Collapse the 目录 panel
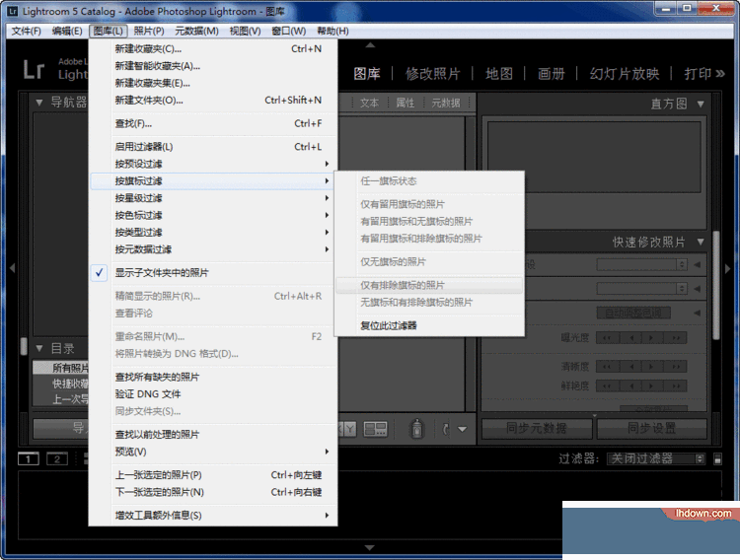 click(39, 349)
